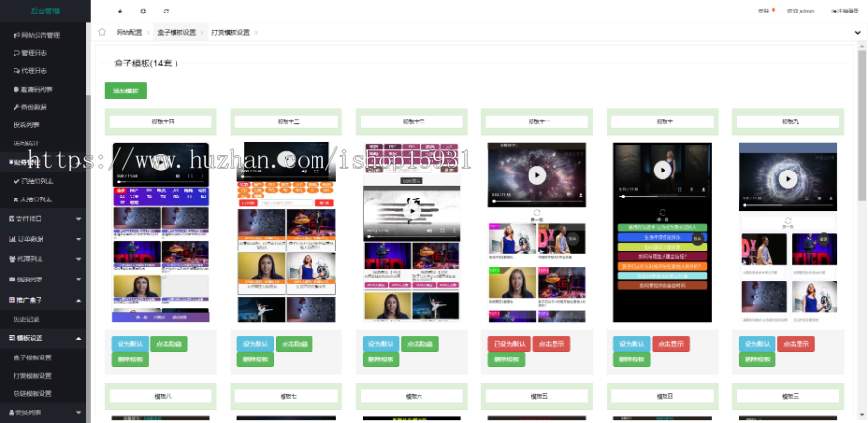
Task: Toggle 点击显示 for 模板十一
Action: point(552,344)
